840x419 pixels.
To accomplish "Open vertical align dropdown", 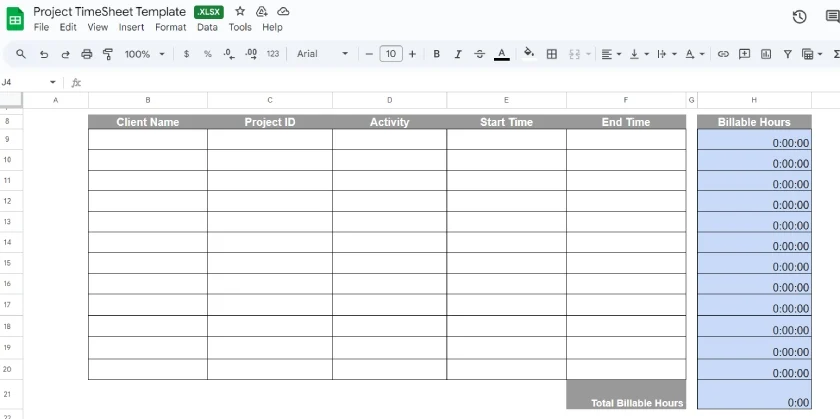I will [x=639, y=54].
